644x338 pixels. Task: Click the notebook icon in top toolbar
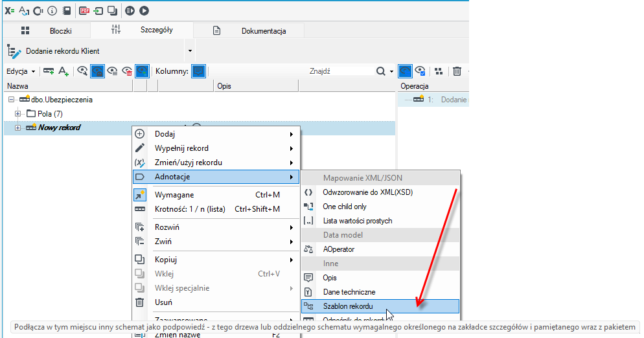coord(67,11)
